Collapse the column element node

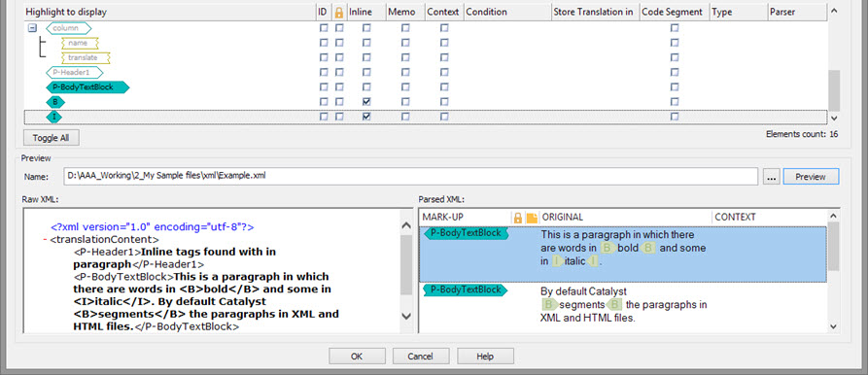tap(32, 27)
